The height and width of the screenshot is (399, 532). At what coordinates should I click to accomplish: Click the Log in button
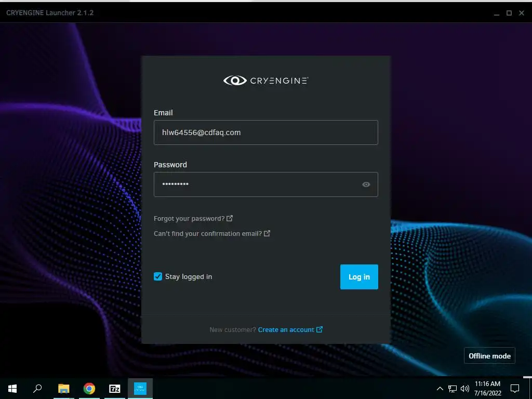tap(359, 277)
